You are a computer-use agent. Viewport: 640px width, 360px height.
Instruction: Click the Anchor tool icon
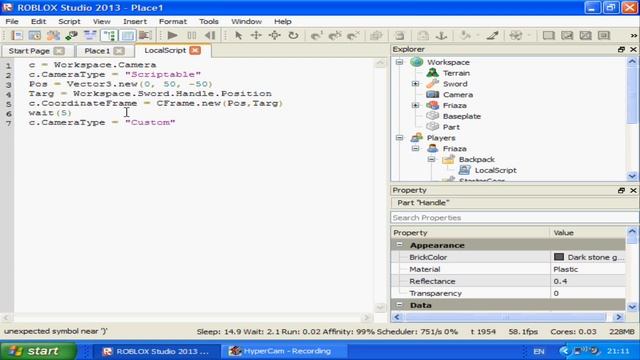pyautogui.click(x=441, y=36)
